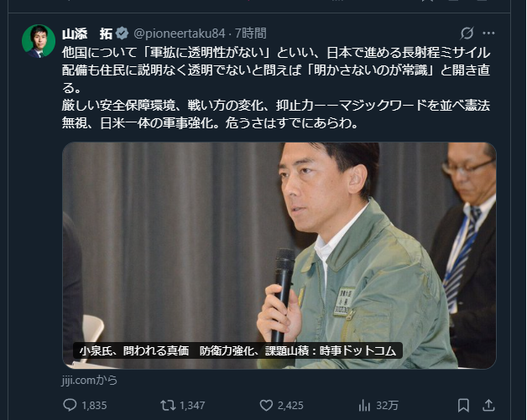The image size is (527, 420).
Task: Click the Grok explain icon beside the timestamp
Action: 467,33
